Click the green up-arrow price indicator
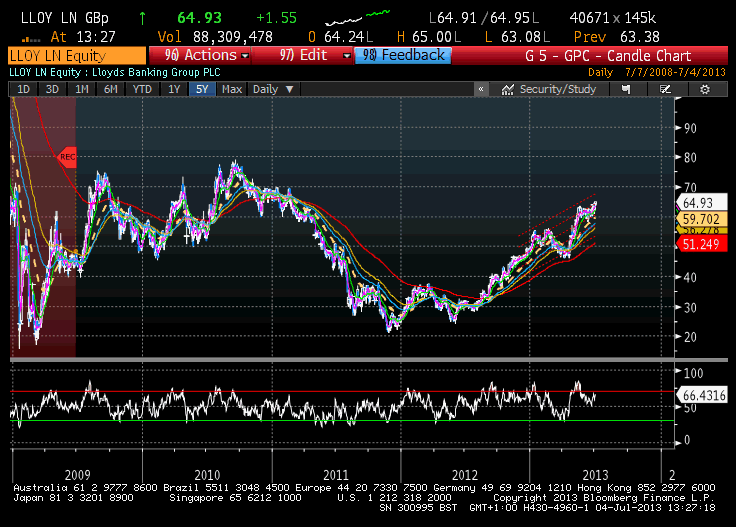 [142, 18]
